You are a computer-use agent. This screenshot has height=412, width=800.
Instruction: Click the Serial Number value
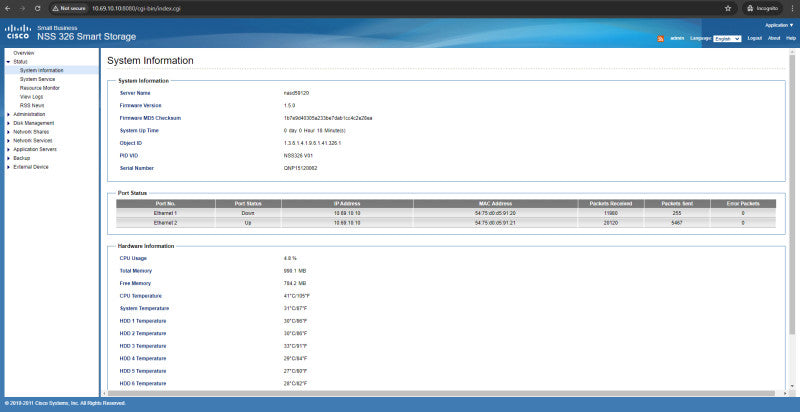click(x=301, y=168)
